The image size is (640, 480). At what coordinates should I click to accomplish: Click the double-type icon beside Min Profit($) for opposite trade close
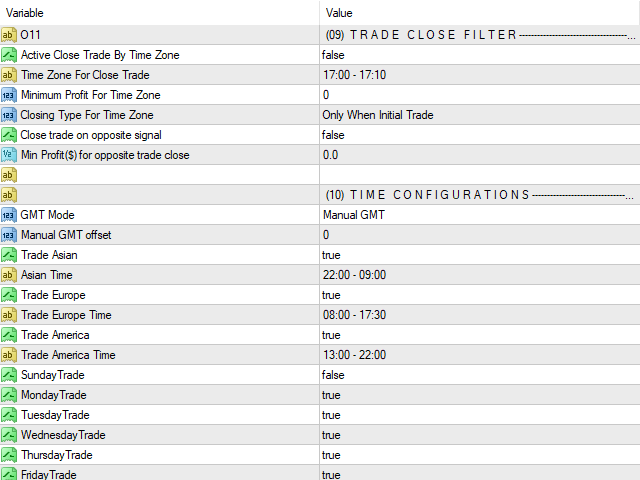(x=9, y=155)
